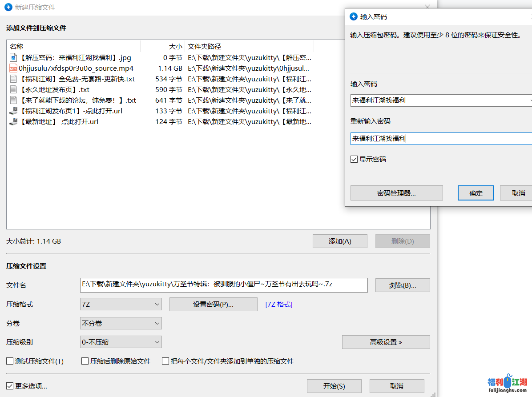Expand the 高级设置 options
The height and width of the screenshot is (397, 532).
(x=385, y=342)
